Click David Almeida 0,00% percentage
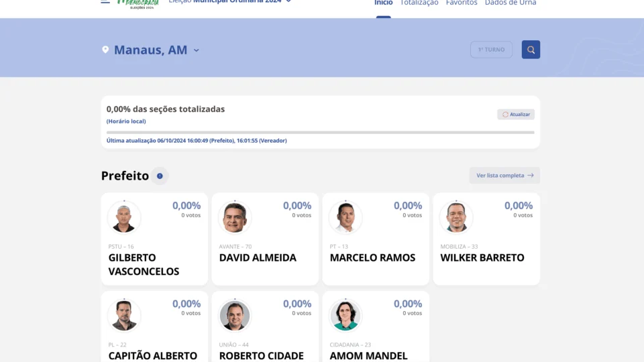Image resolution: width=644 pixels, height=362 pixels. [297, 206]
